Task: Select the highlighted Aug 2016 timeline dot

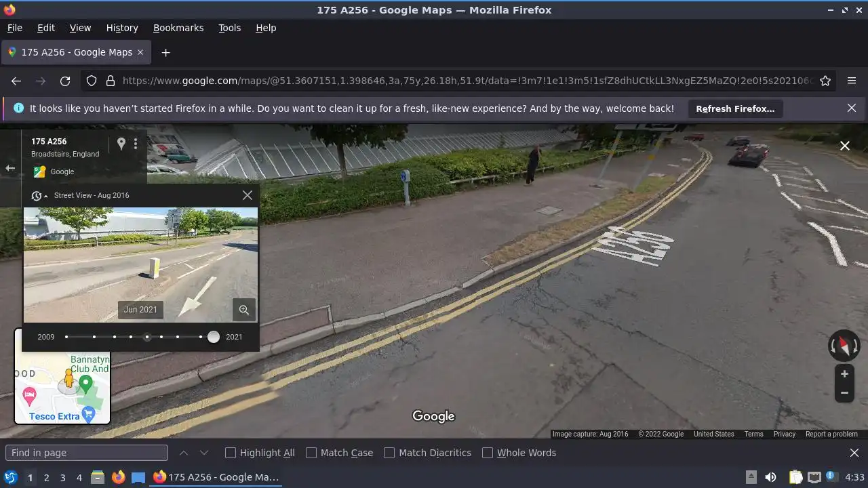Action: click(x=147, y=337)
